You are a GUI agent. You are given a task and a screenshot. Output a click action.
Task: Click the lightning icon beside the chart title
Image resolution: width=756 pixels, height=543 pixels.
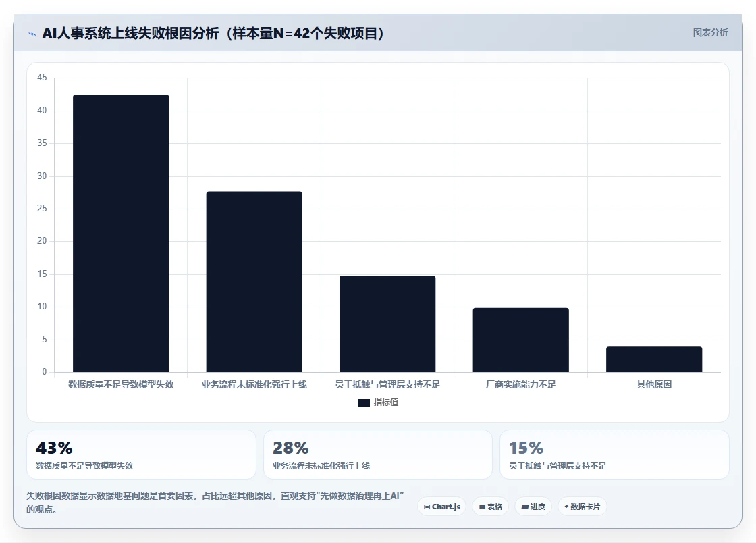click(x=32, y=34)
